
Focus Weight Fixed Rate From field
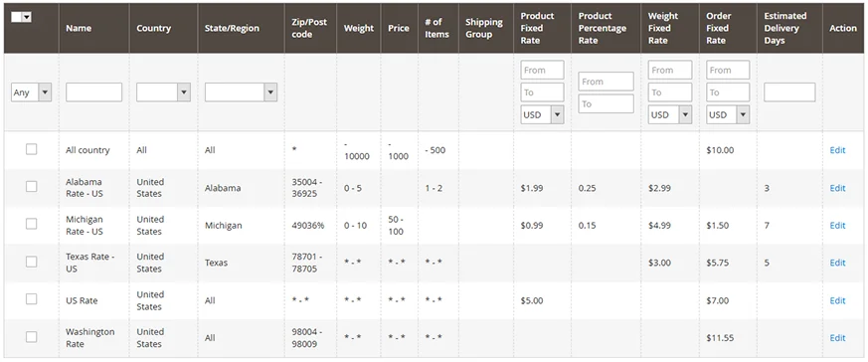[670, 71]
